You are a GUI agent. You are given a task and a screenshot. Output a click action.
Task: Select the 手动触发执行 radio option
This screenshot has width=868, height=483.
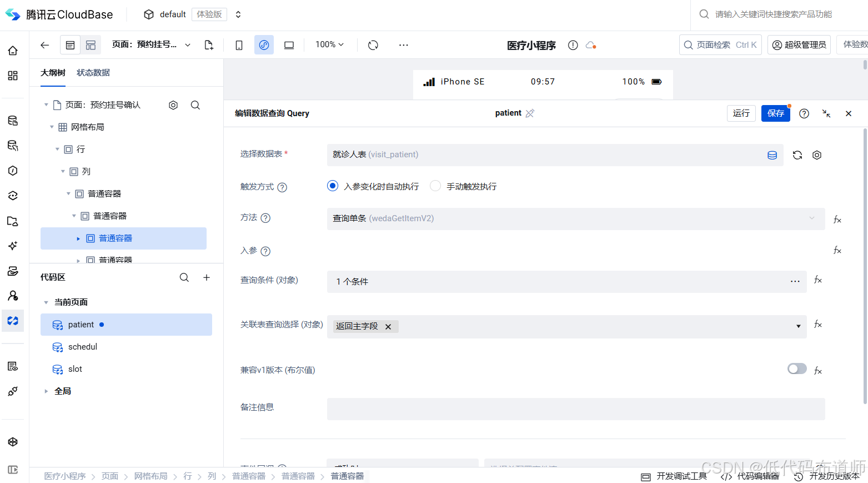pos(435,186)
